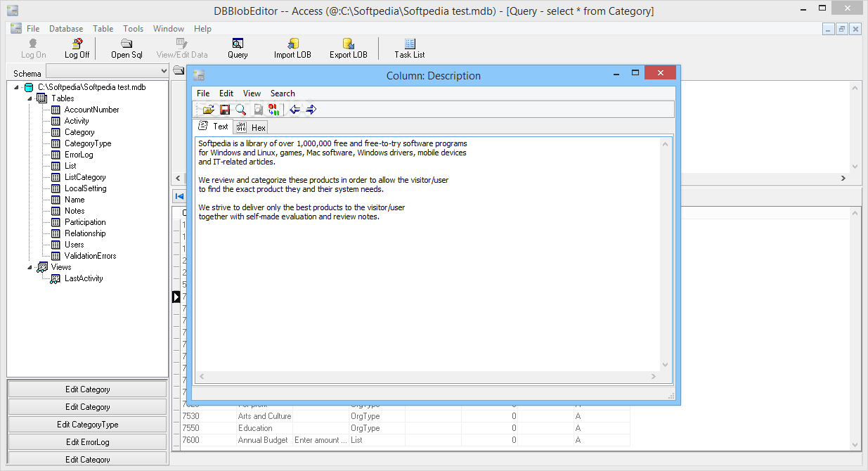
Task: Click the table icon beside AccountNumber
Action: (56, 110)
